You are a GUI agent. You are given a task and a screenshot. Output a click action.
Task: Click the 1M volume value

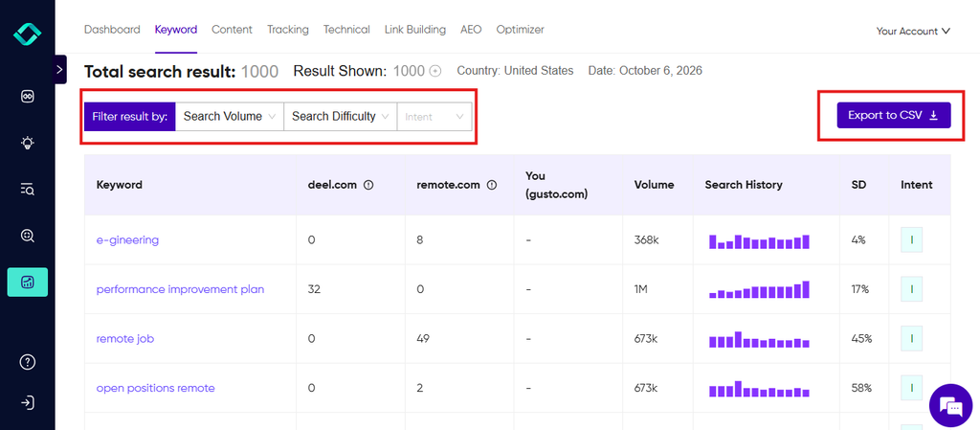pos(642,289)
